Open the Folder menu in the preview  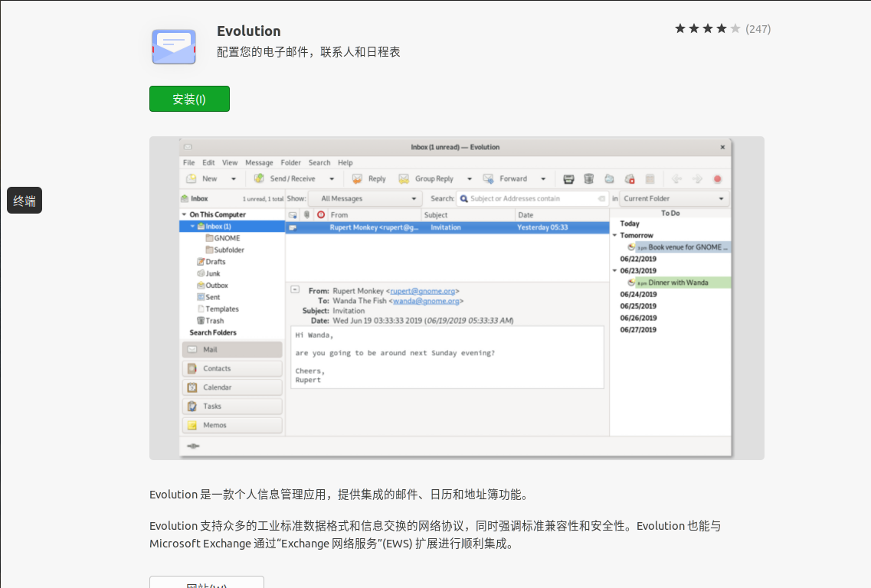click(290, 162)
